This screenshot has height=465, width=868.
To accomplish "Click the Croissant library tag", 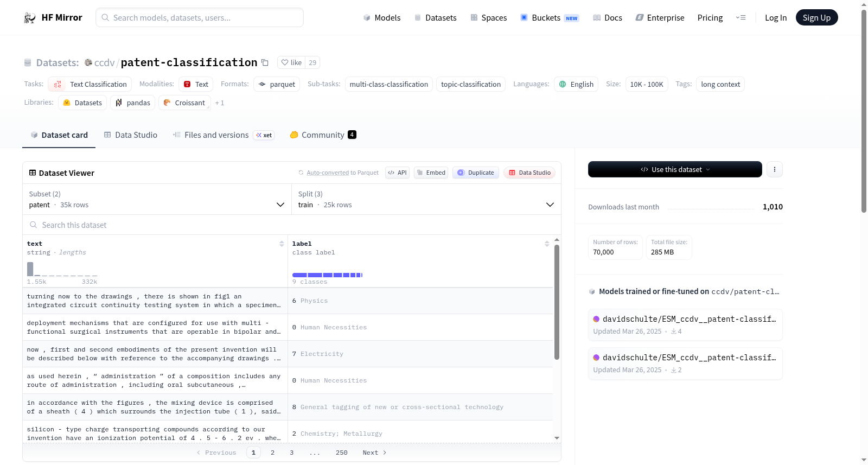I will click(x=184, y=103).
